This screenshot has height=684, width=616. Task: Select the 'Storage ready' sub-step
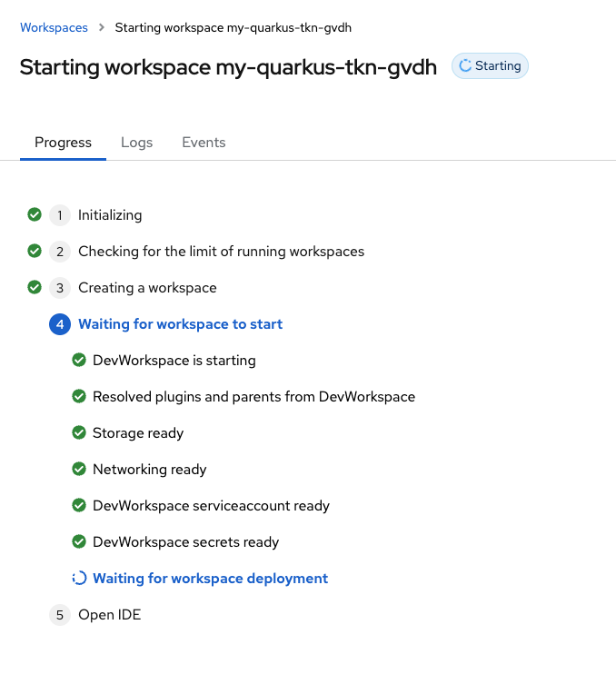tap(138, 433)
